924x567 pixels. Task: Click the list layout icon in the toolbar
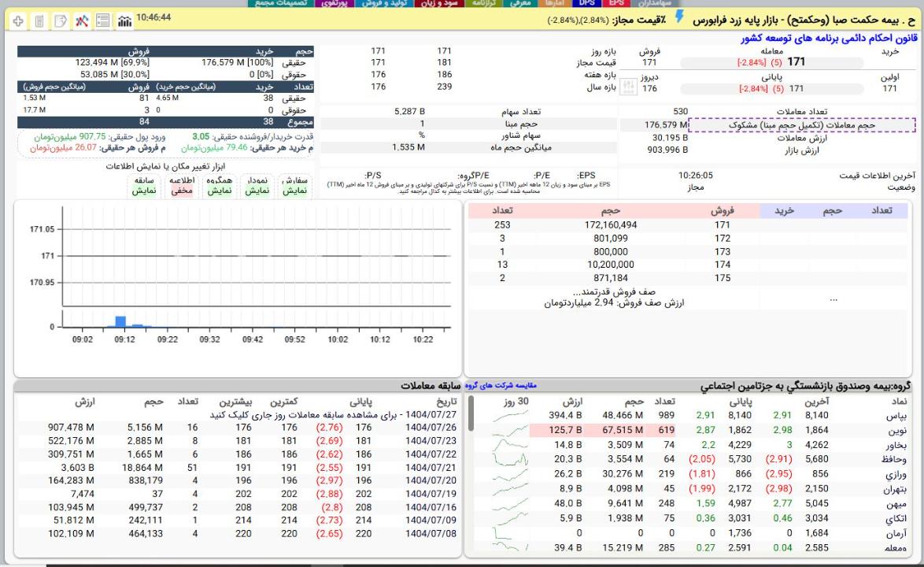[x=102, y=20]
